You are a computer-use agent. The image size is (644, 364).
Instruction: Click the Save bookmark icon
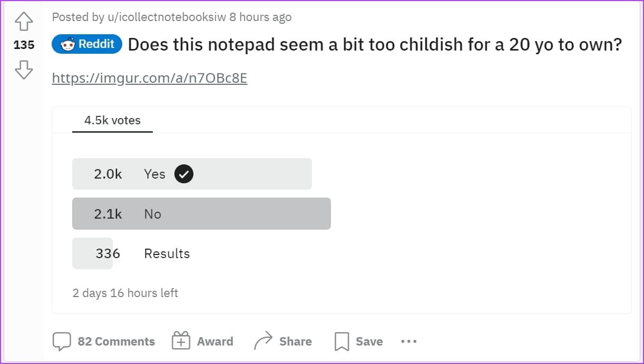341,341
